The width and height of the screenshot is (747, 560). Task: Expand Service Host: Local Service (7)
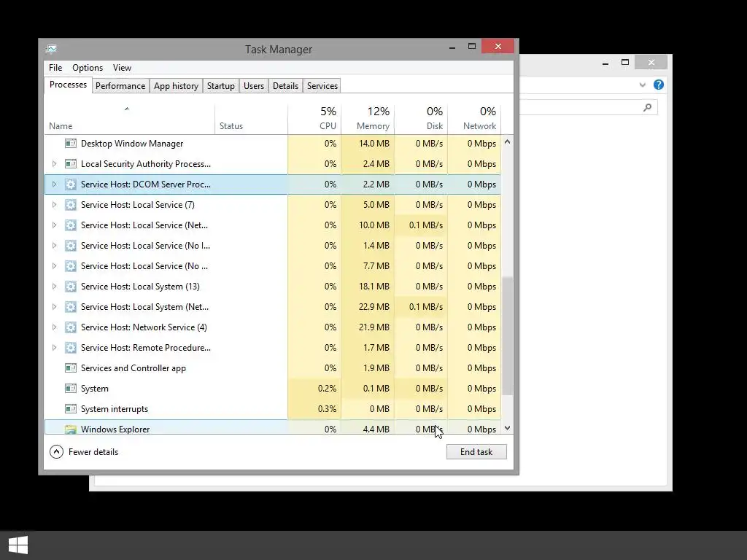coord(54,205)
